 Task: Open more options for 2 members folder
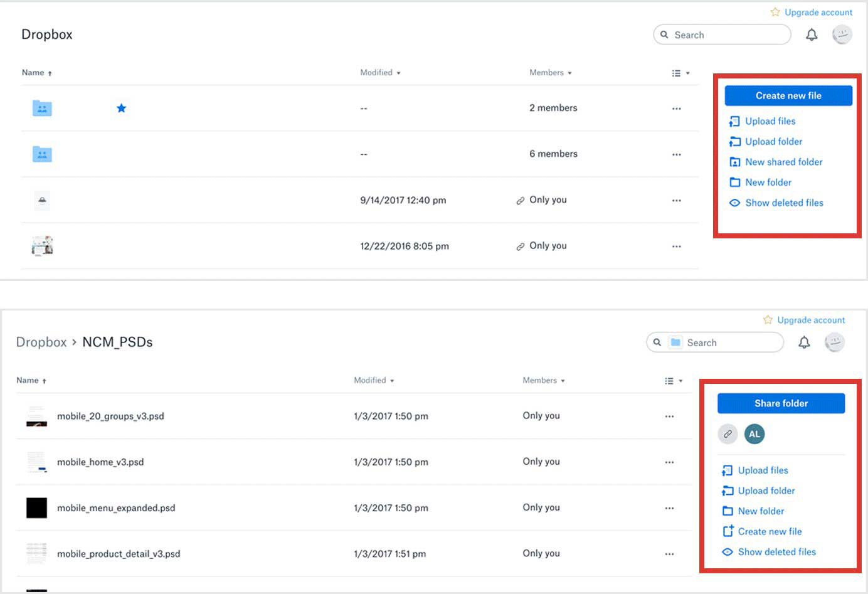[676, 109]
